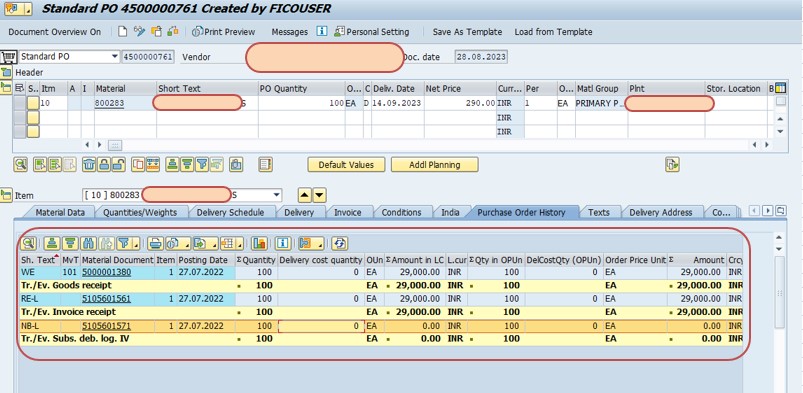
Task: Click history grid Sort descending icon
Action: tap(70, 242)
